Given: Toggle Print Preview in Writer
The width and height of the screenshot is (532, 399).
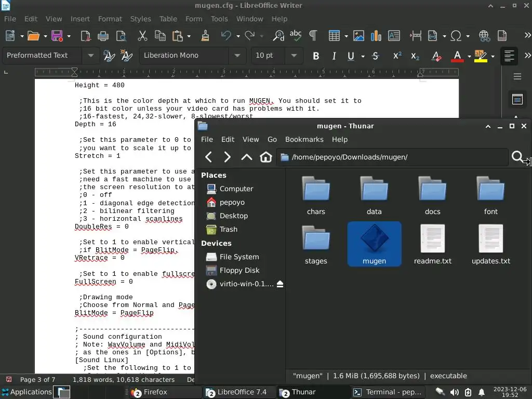Looking at the screenshot, I should pyautogui.click(x=121, y=36).
